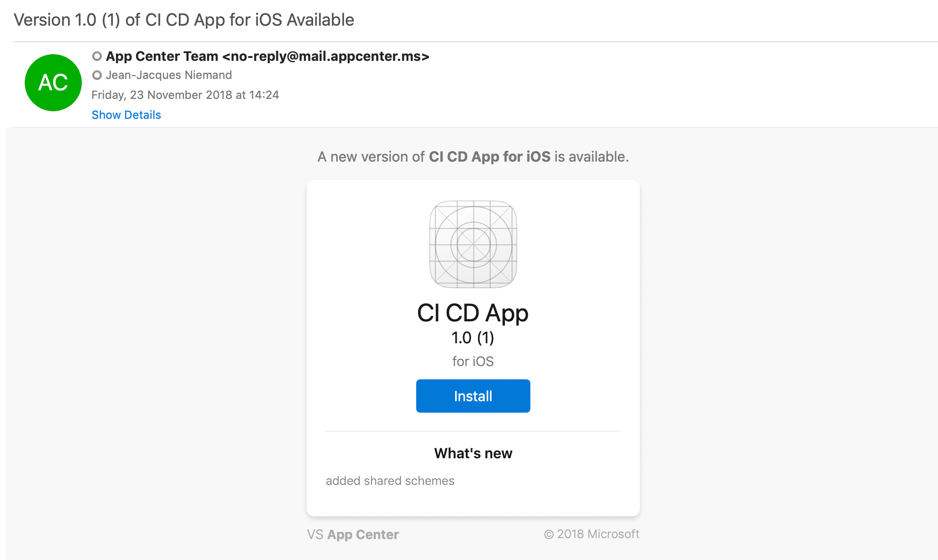Click presence status circle beside Jean-Jacques Niemand
Viewport: 938px width, 560px height.
(x=97, y=75)
